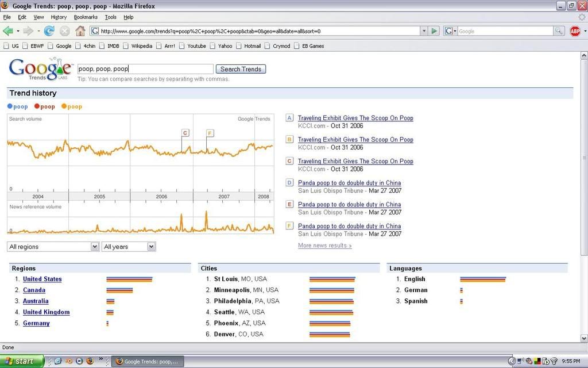Image resolution: width=588 pixels, height=368 pixels.
Task: Click the Google Trends Labs logo
Action: point(41,69)
